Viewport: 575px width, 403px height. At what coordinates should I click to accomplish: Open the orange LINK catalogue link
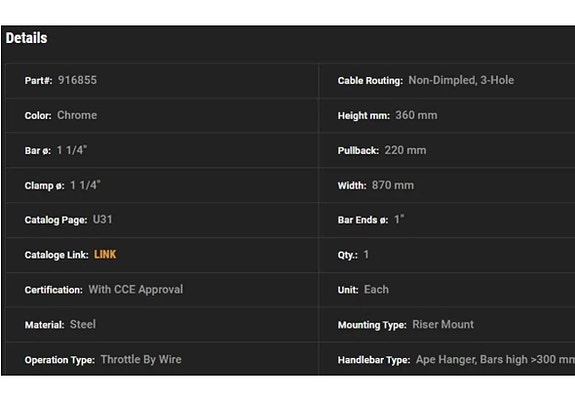point(105,254)
